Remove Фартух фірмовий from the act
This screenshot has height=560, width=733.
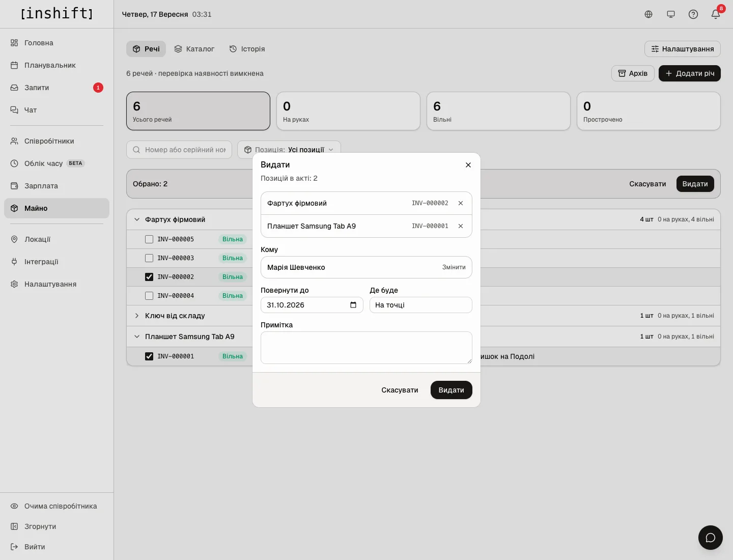coord(461,203)
